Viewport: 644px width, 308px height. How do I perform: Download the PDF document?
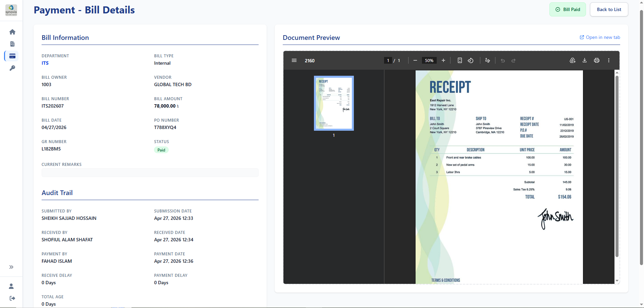[x=585, y=60]
